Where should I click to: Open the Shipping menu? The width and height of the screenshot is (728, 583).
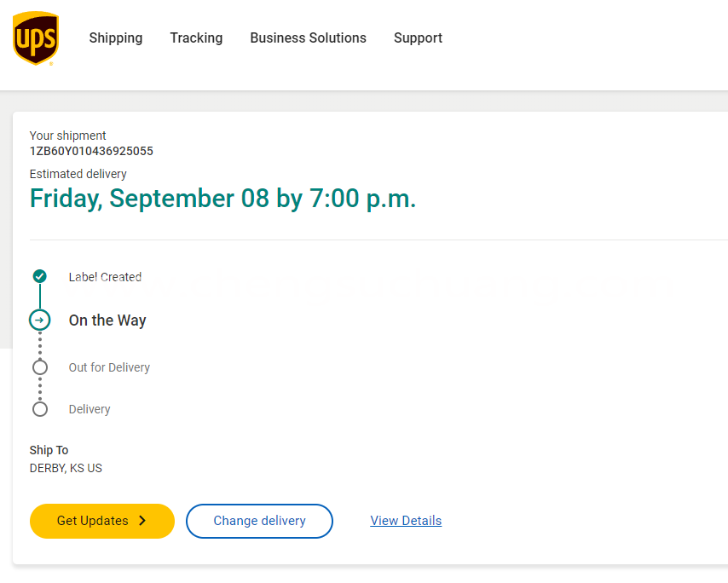click(116, 38)
